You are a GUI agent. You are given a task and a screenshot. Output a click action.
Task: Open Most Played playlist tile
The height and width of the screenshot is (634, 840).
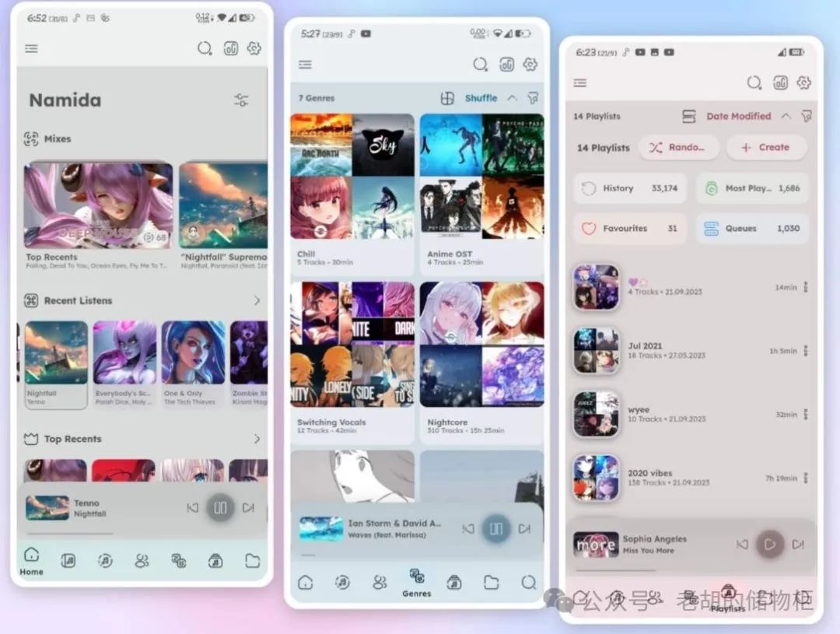point(752,188)
